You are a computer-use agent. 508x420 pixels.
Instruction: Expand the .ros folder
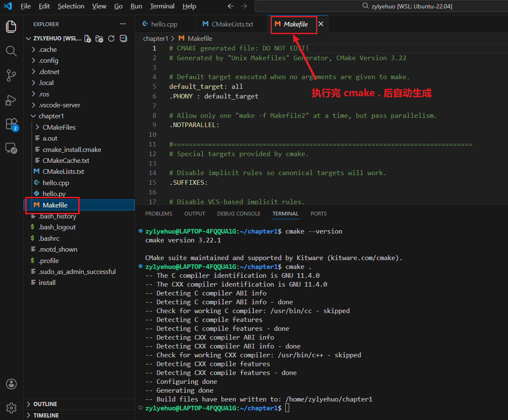coord(79,94)
